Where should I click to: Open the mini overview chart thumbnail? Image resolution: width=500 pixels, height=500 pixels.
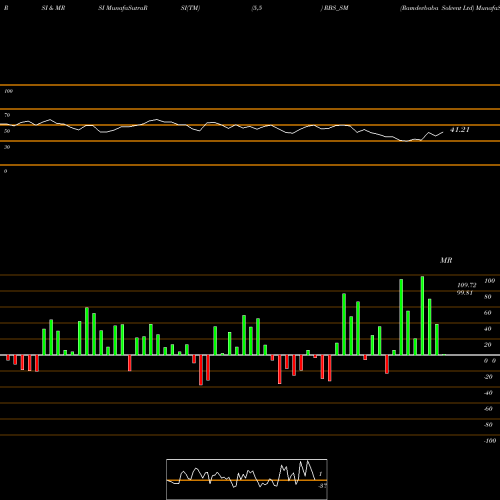click(247, 479)
